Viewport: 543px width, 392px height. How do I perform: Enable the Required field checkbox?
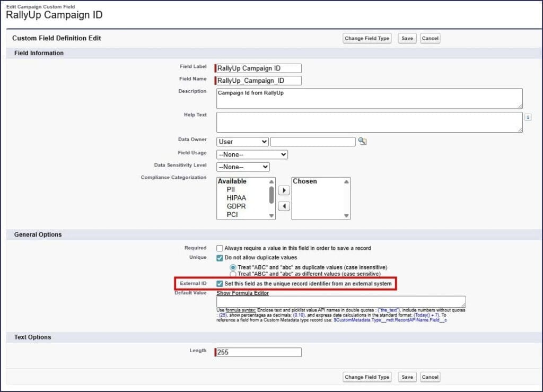coord(220,248)
